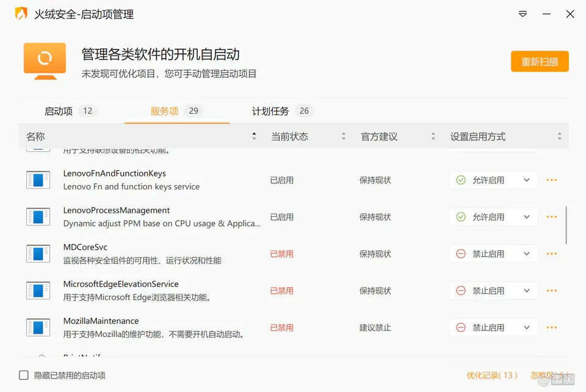Viewport: 586px width, 392px height.
Task: Switch to the 计划任务 tab
Action: click(x=282, y=111)
